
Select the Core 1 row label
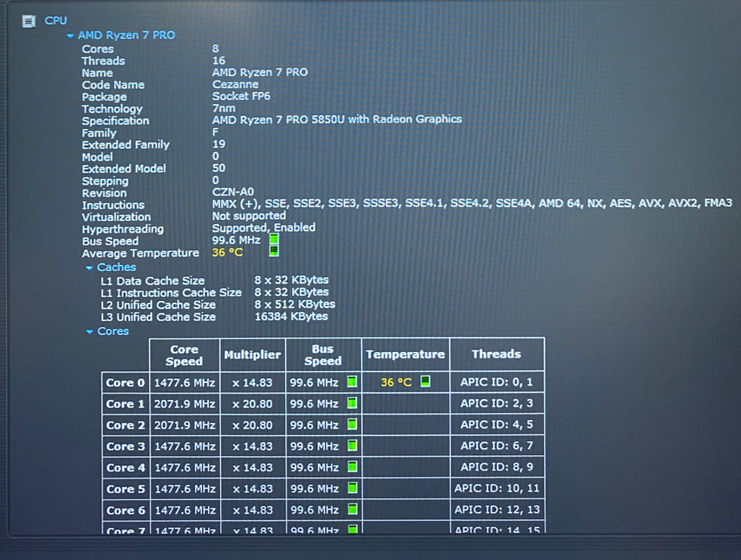125,404
